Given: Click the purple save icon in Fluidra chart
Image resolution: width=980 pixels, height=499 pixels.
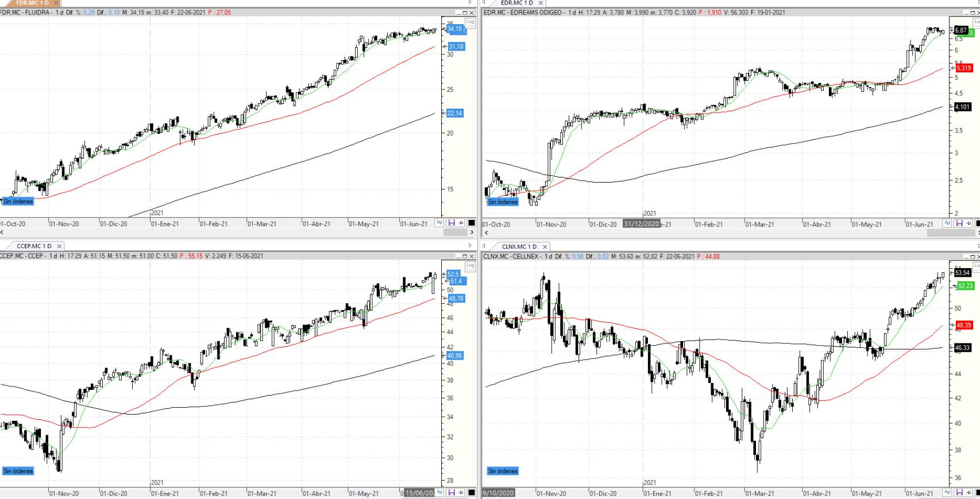Looking at the screenshot, I should tap(451, 223).
